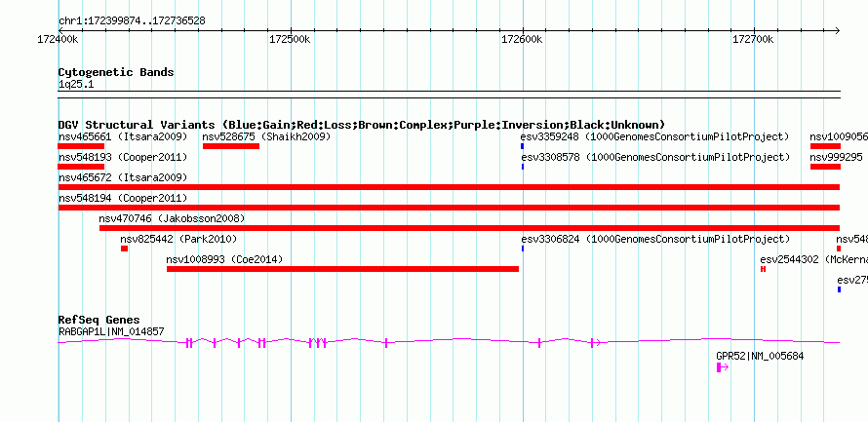Click the RABGAP1L|NM_014857 gene label

pyautogui.click(x=111, y=331)
